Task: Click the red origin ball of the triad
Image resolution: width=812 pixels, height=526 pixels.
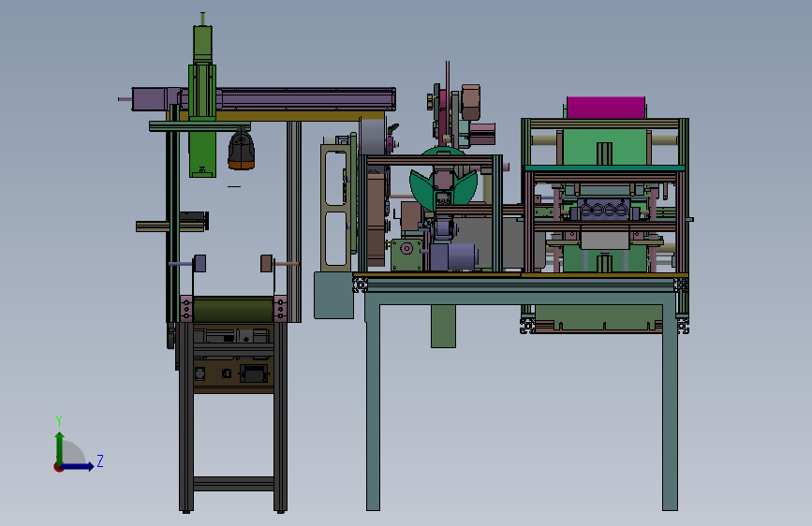Action: point(58,467)
